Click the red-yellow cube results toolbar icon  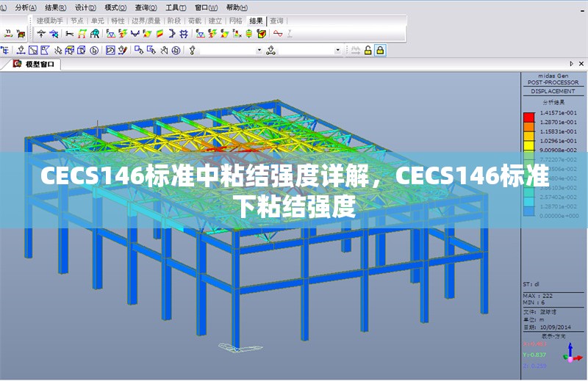click(261, 34)
